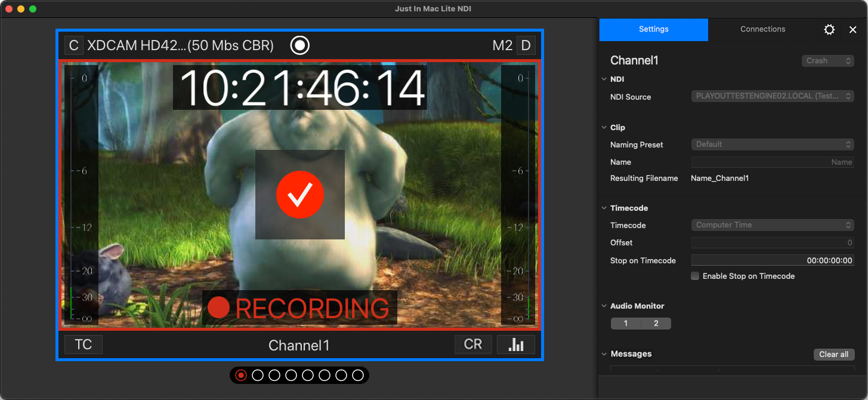
Task: Open the Crash mode dropdown
Action: click(x=827, y=61)
